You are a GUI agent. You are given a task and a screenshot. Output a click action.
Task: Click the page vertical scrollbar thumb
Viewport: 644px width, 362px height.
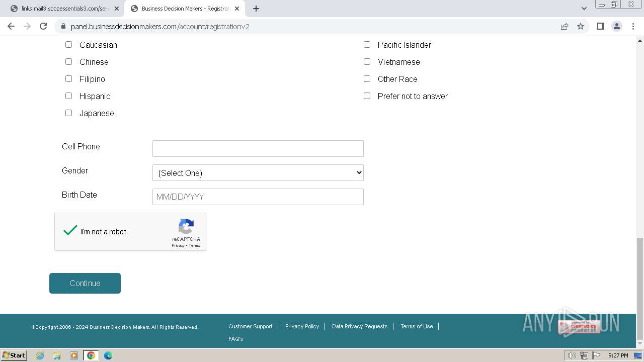(640, 289)
